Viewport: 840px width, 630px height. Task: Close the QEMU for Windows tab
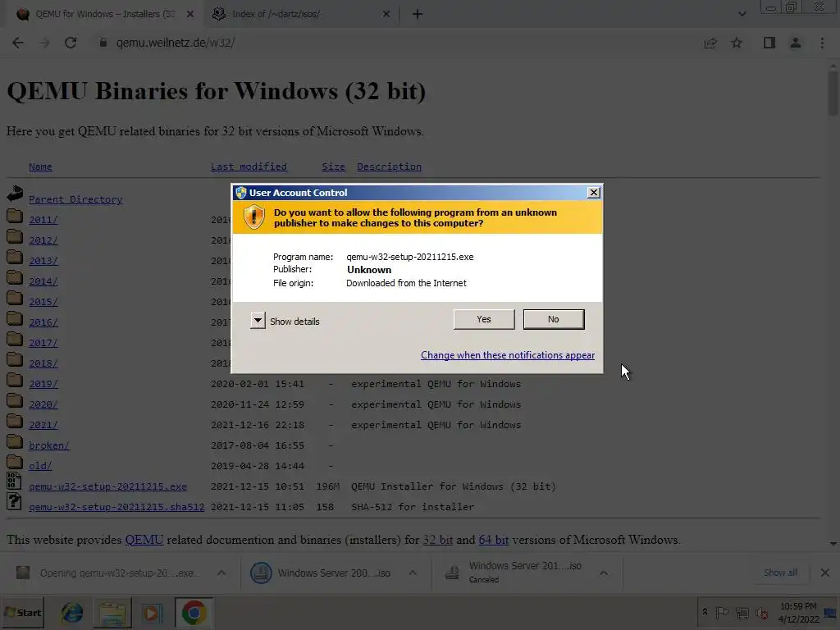tap(190, 14)
